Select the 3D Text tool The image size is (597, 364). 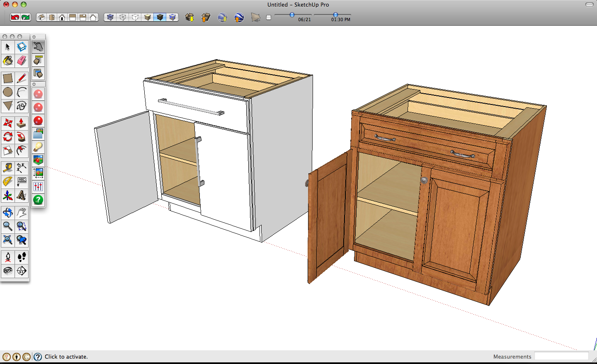(x=22, y=195)
